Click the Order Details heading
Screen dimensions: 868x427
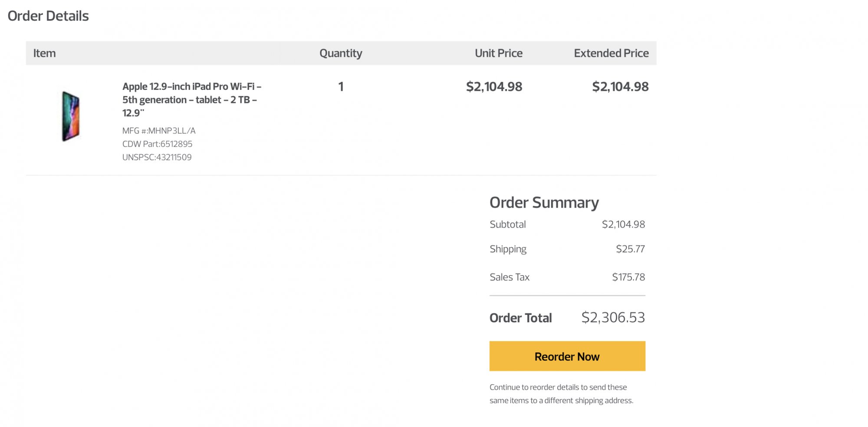[x=48, y=16]
